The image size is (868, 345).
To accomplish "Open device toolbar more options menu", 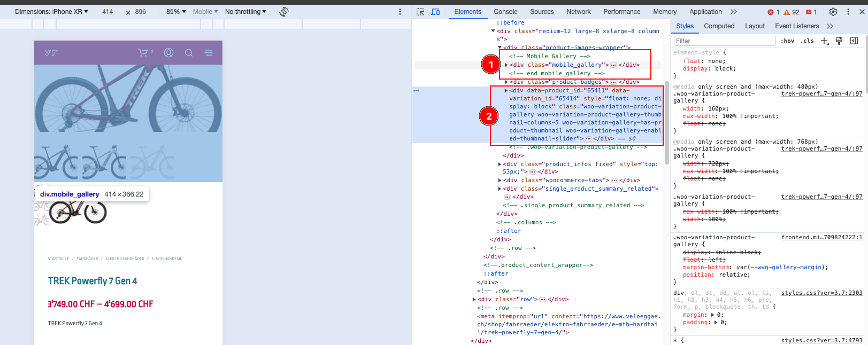I will [400, 12].
